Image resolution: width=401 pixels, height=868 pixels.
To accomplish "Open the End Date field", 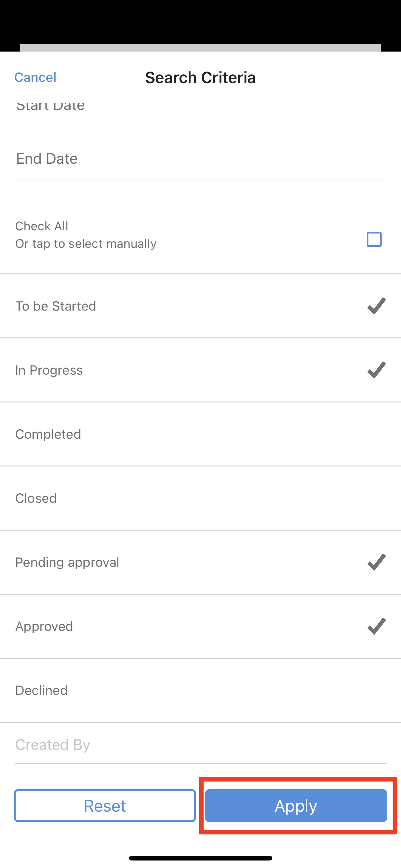I will tap(200, 159).
